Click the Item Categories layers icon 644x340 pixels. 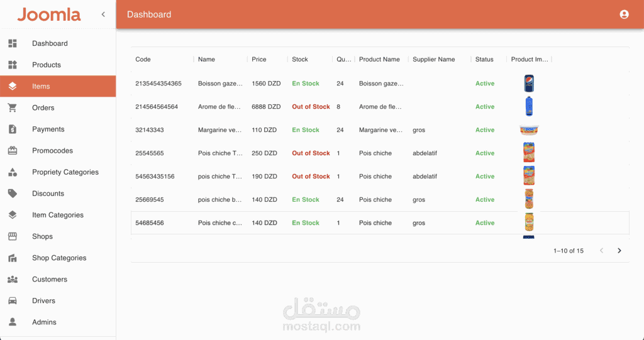click(13, 215)
